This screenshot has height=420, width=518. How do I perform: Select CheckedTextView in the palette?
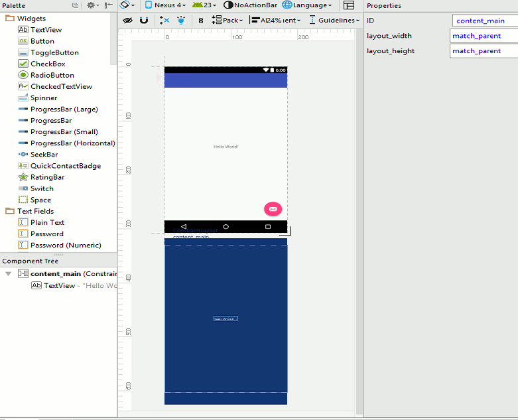55,86
